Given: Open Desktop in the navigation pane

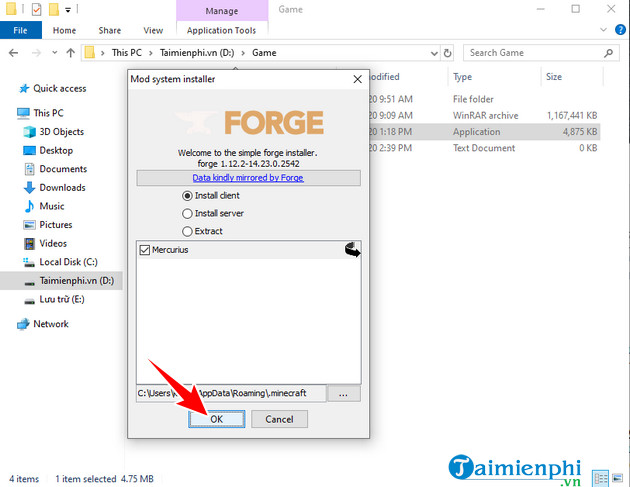Looking at the screenshot, I should point(56,150).
